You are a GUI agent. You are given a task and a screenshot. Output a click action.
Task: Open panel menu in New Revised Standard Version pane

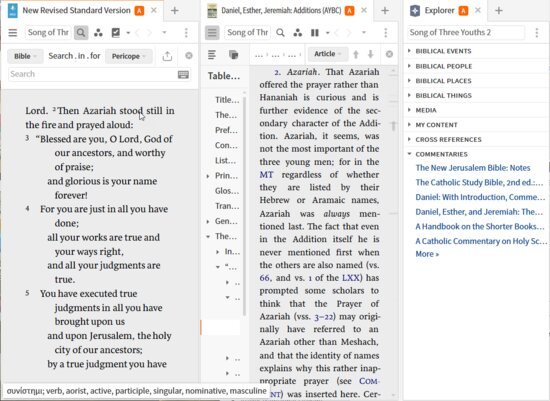pos(13,33)
